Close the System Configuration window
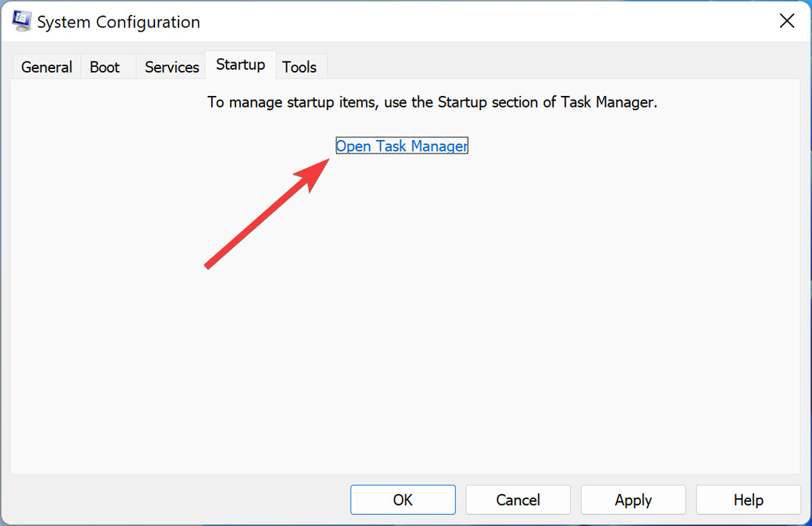The height and width of the screenshot is (526, 812). [x=786, y=20]
